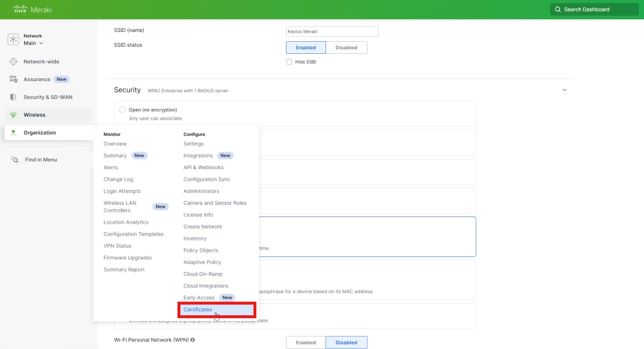Viewport: 644px width, 349px height.
Task: Open VPN Status from the menu
Action: (x=117, y=246)
